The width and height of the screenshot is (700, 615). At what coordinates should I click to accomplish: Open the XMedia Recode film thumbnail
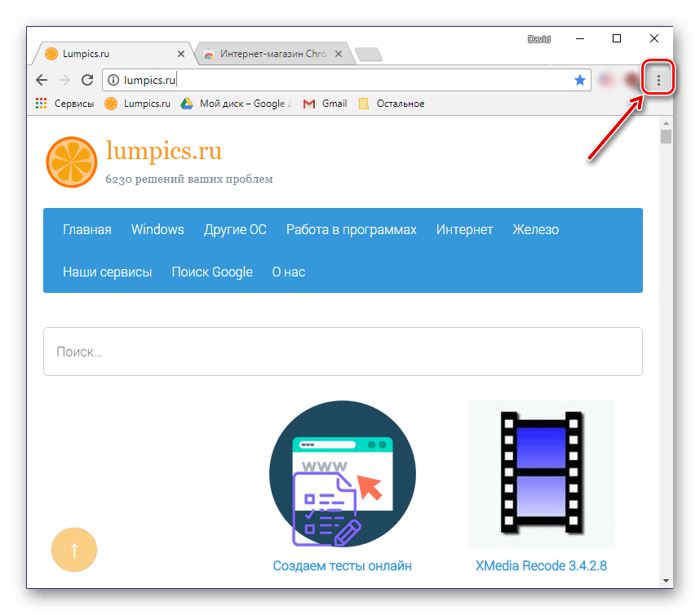click(x=542, y=474)
